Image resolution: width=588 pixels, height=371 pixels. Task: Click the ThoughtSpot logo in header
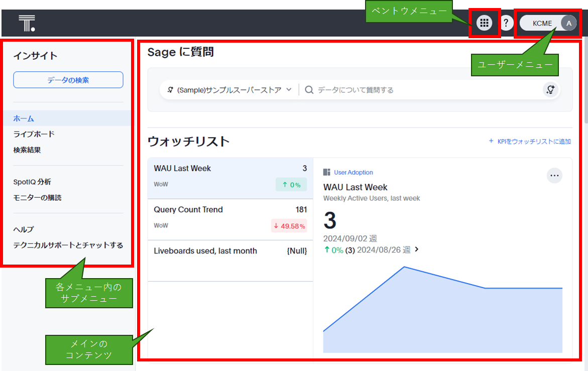click(x=27, y=23)
